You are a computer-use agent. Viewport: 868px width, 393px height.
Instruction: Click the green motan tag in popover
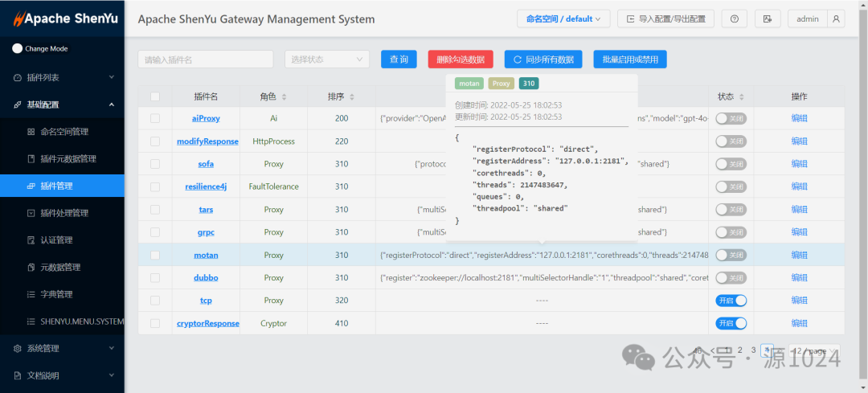[469, 84]
